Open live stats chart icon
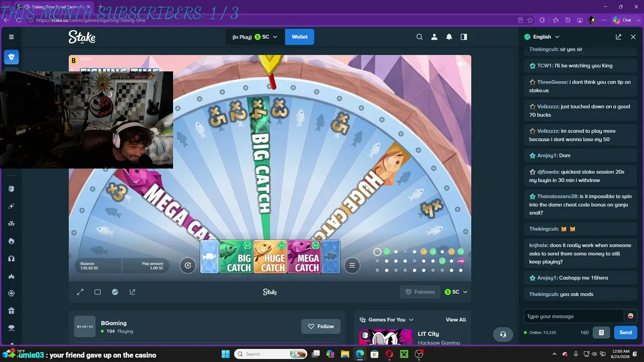The image size is (644, 362). coord(115,292)
